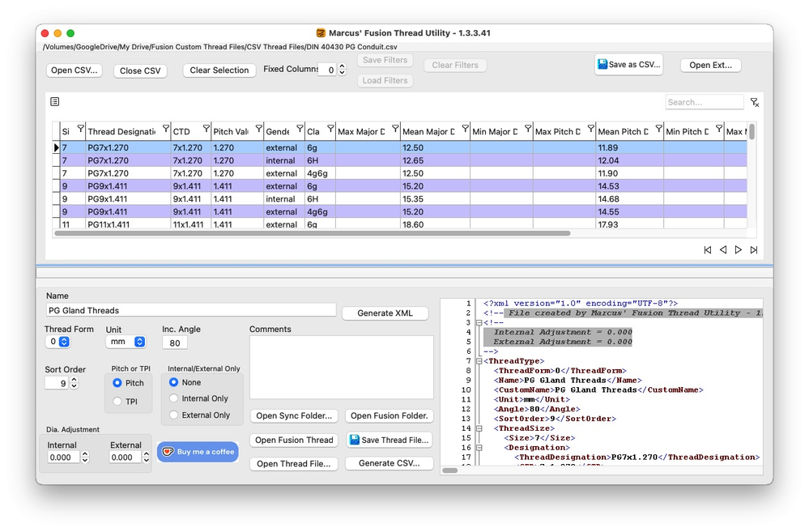Image resolution: width=809 pixels, height=532 pixels.
Task: Open the grid column chooser icon
Action: point(55,102)
